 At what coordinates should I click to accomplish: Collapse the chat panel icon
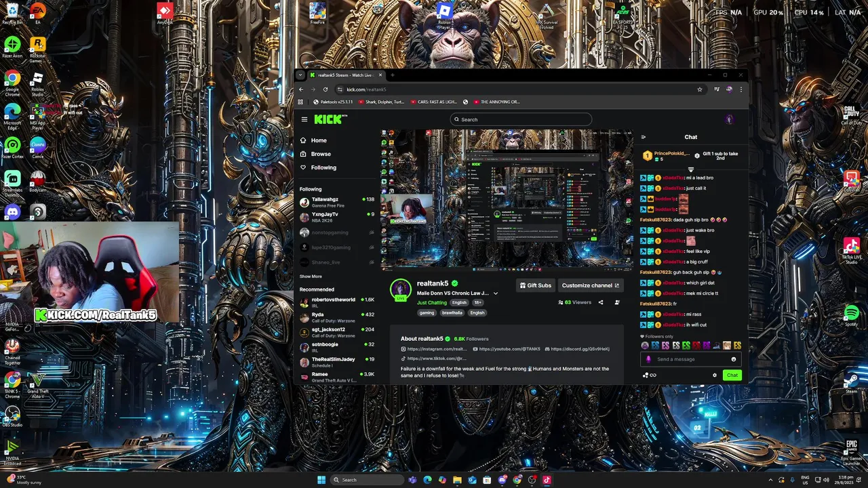(x=644, y=137)
